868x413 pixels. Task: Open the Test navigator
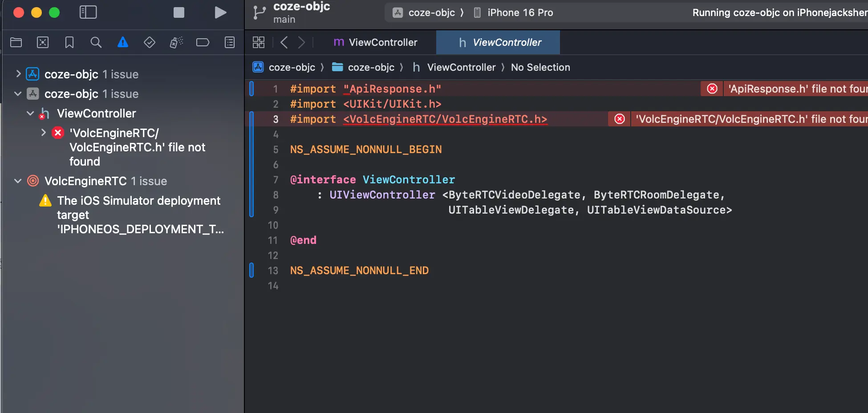[150, 42]
